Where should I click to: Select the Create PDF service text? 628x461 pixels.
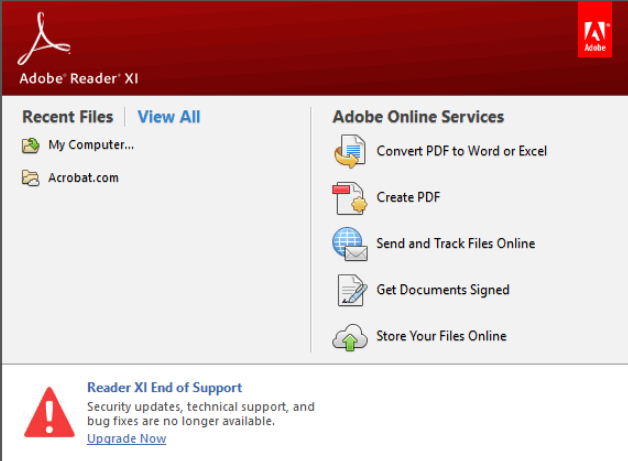[x=408, y=197]
